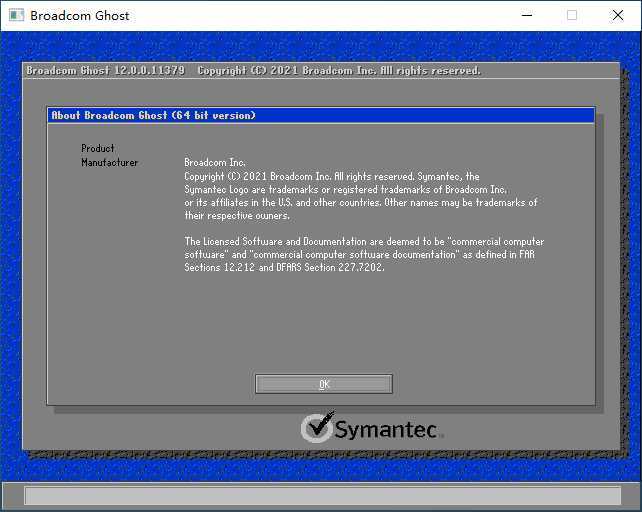Click 'Broadcom Ghost 12.0.0.11379' version header text
The image size is (642, 512).
105,70
